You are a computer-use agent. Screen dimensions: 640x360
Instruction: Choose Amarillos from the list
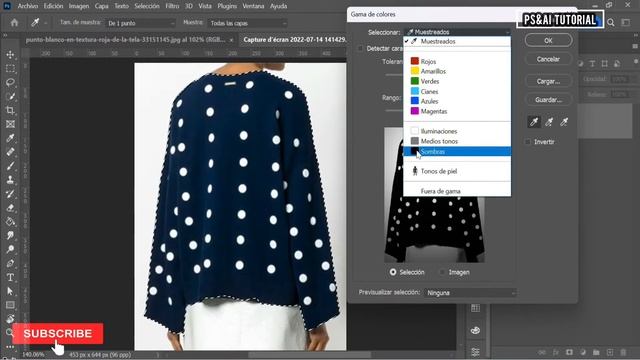click(x=457, y=71)
